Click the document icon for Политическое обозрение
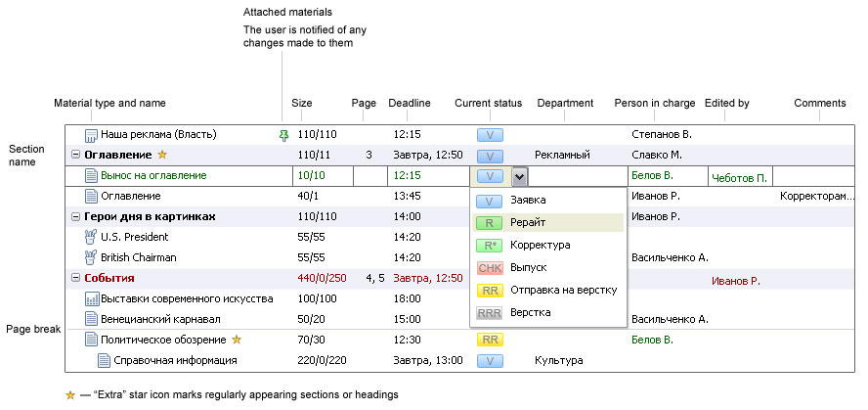Viewport: 868px width, 410px height. (x=92, y=340)
